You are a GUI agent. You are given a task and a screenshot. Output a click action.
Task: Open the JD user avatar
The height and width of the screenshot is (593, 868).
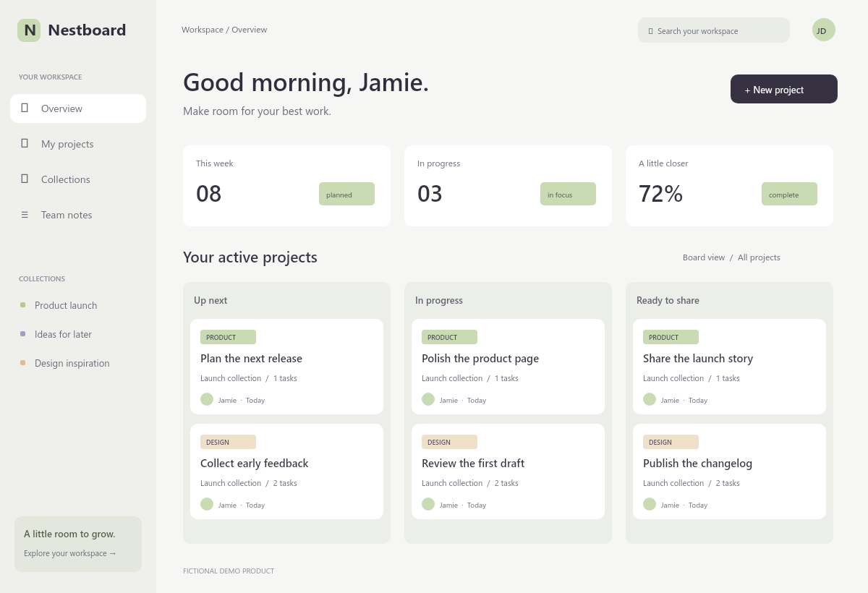[x=824, y=30]
